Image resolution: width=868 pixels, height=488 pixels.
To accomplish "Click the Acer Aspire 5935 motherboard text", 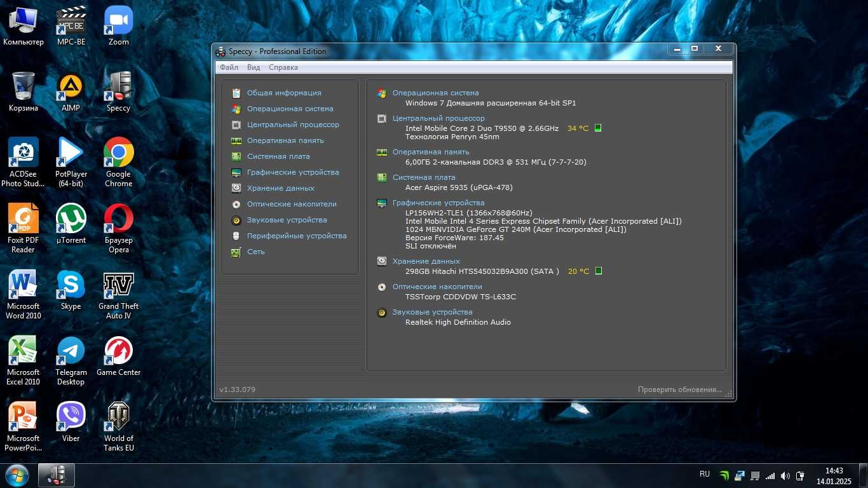I will (x=459, y=187).
